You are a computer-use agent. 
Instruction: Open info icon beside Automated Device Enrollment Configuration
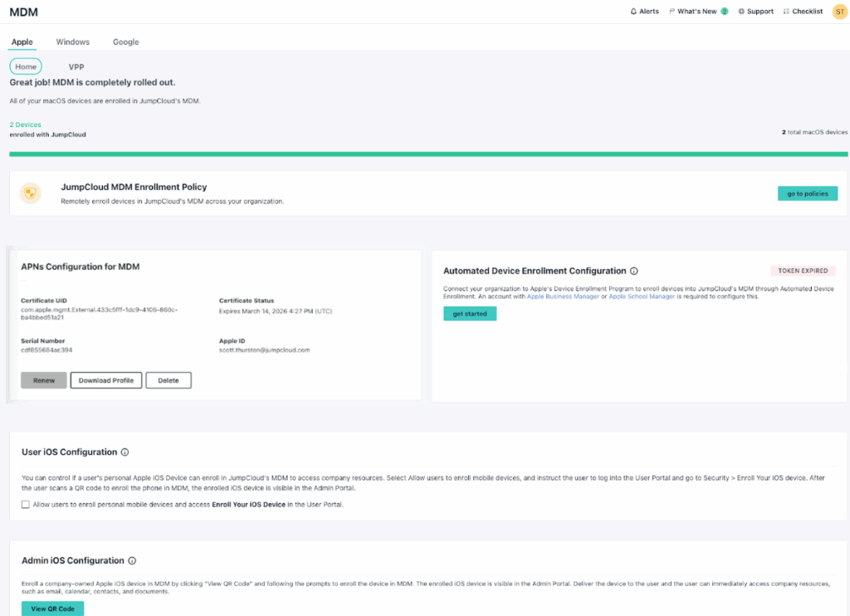pyautogui.click(x=633, y=271)
